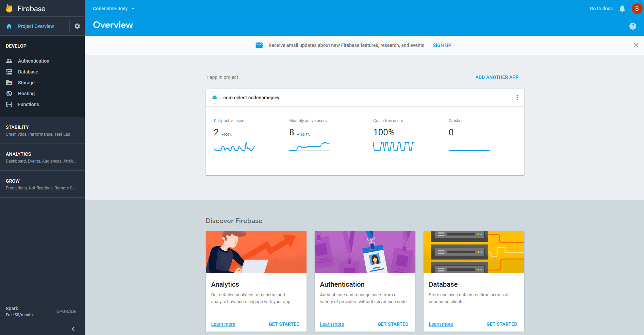Click the Spark Free $0/month plan label

point(19,312)
